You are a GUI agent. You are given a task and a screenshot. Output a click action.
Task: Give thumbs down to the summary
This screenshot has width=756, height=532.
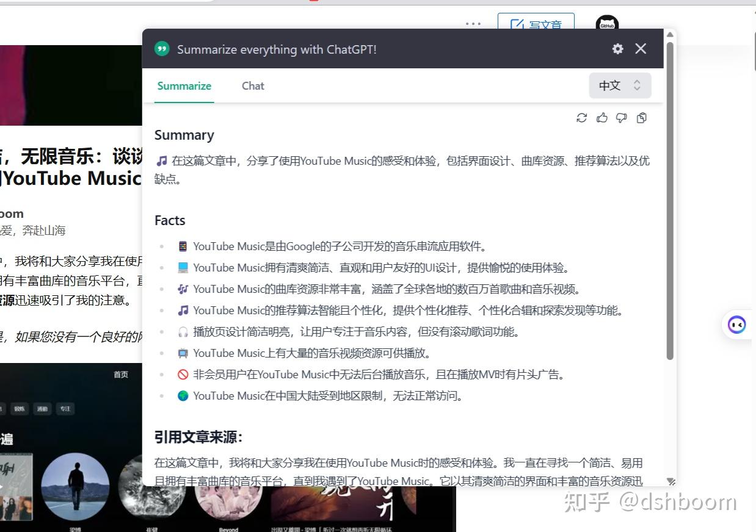[622, 118]
